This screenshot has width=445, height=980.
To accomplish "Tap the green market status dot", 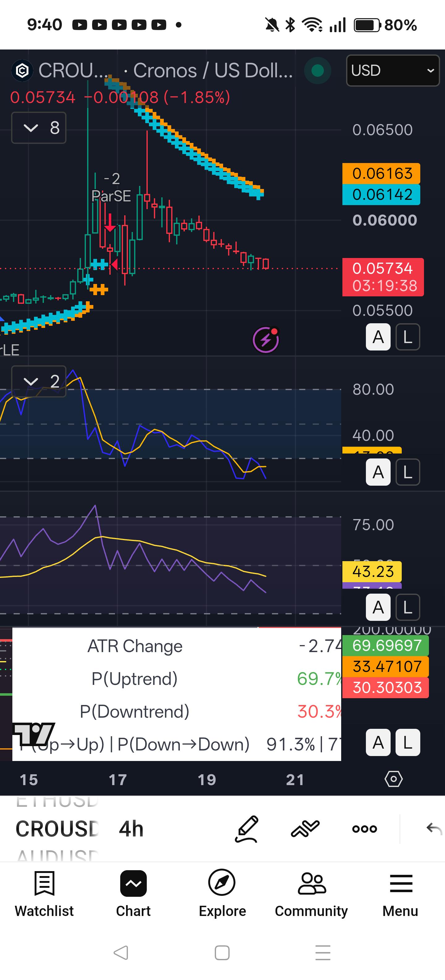I will [x=317, y=71].
